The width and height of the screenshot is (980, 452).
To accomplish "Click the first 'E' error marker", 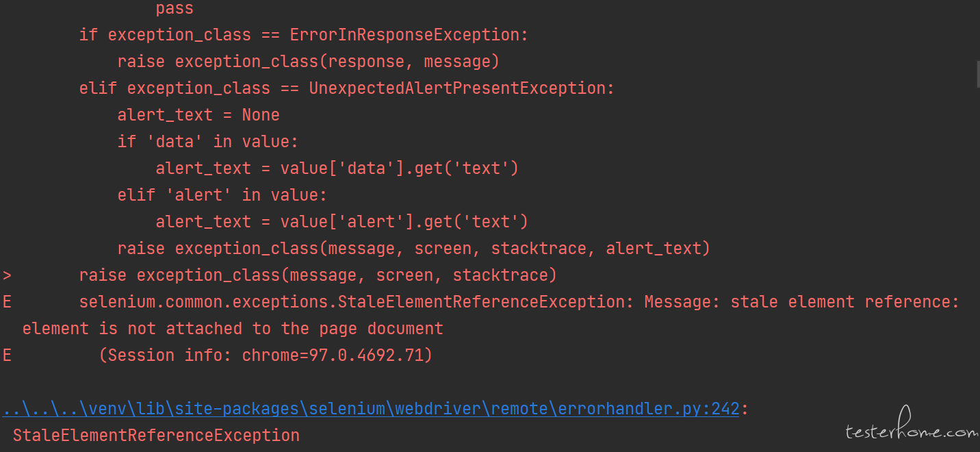I will point(7,302).
